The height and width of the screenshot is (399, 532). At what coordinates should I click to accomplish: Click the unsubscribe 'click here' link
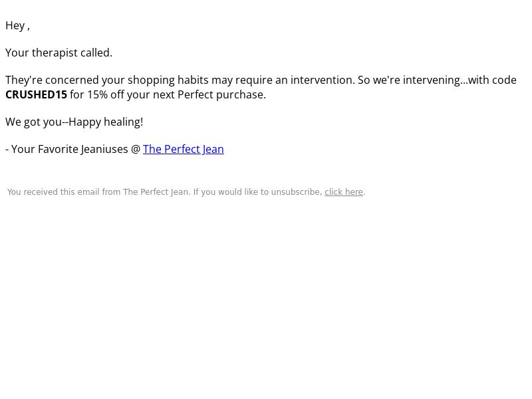[344, 192]
